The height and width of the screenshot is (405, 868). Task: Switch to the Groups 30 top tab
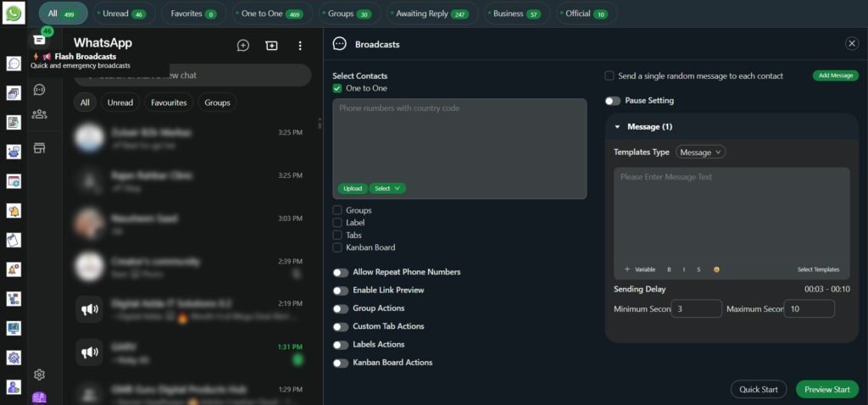348,14
